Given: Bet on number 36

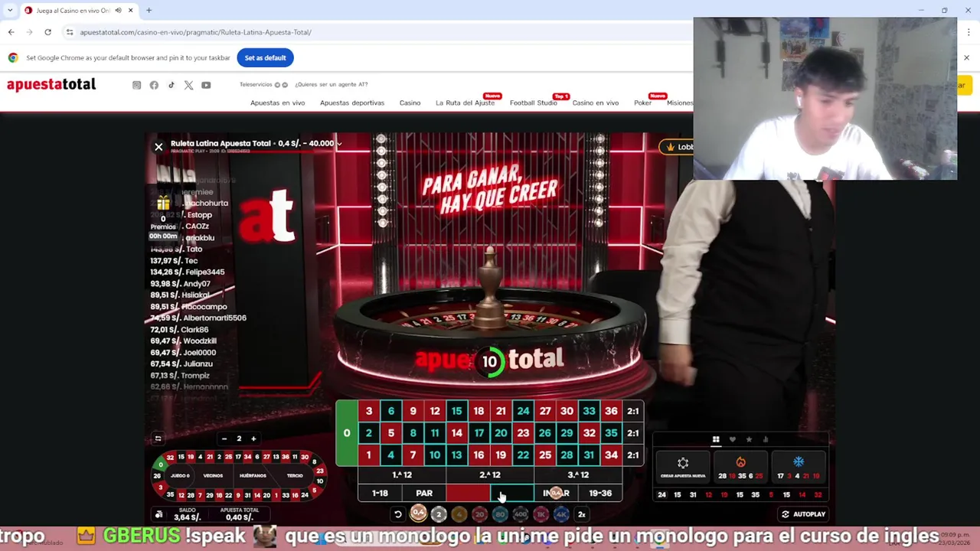Looking at the screenshot, I should tap(611, 411).
